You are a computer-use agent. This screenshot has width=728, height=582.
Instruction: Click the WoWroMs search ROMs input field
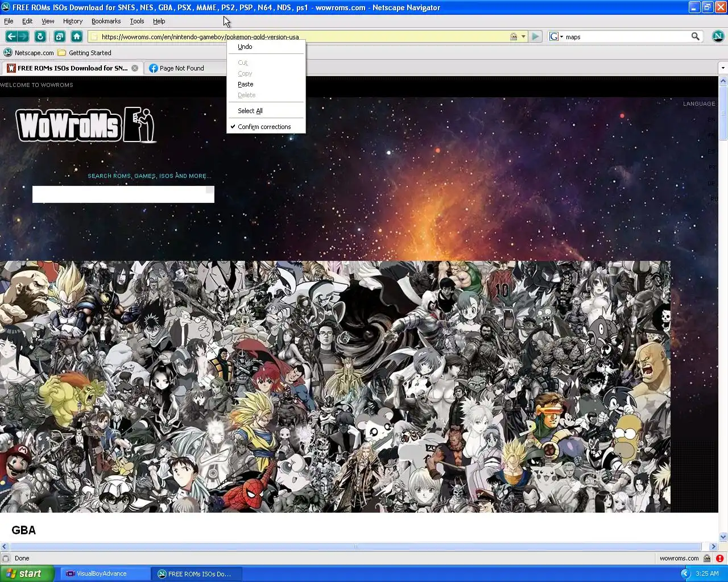pos(123,194)
